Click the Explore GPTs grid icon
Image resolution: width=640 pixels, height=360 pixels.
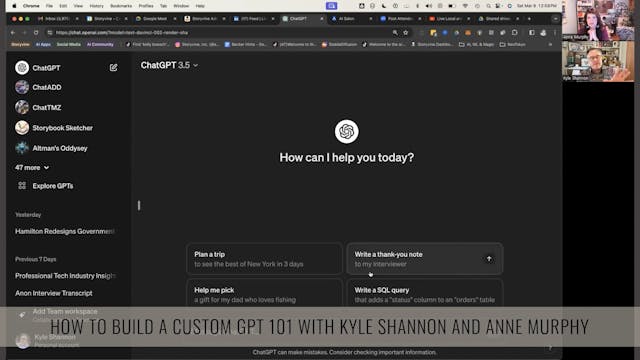point(22,186)
